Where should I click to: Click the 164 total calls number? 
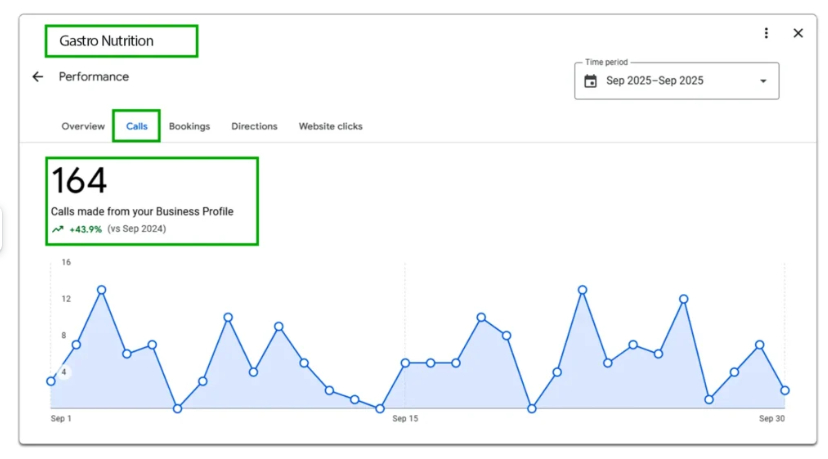click(79, 182)
